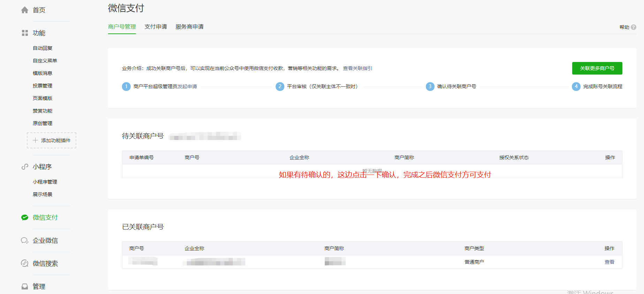Open 企业微信 in the sidebar
Viewport: 644px width, 294px height.
(x=45, y=241)
